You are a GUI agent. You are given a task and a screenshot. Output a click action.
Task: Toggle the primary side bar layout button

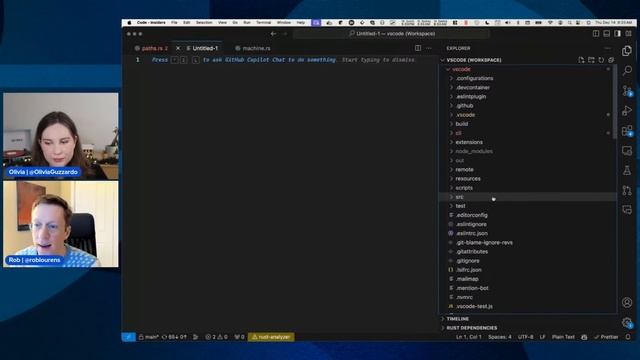pos(596,34)
